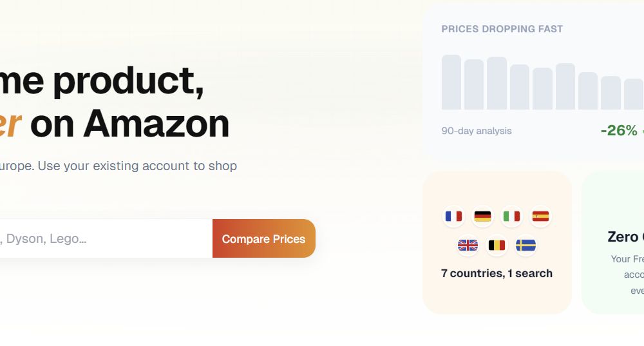The width and height of the screenshot is (644, 346).
Task: Click the "7 countries, 1 search" caption
Action: tap(497, 273)
